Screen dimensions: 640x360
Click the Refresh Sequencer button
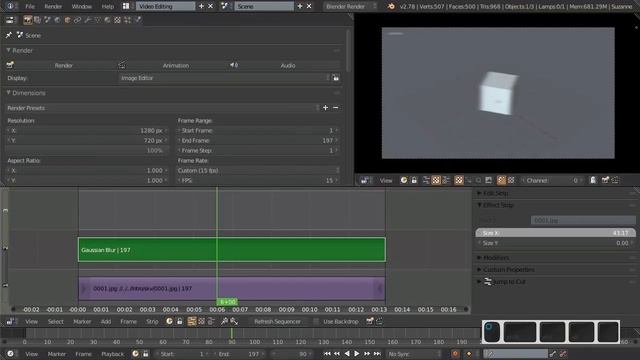(x=277, y=322)
